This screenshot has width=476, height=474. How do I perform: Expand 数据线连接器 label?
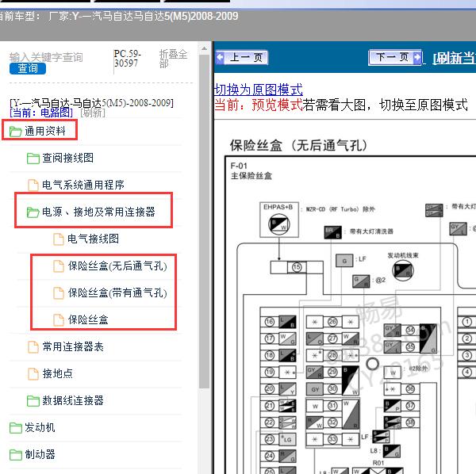click(73, 400)
